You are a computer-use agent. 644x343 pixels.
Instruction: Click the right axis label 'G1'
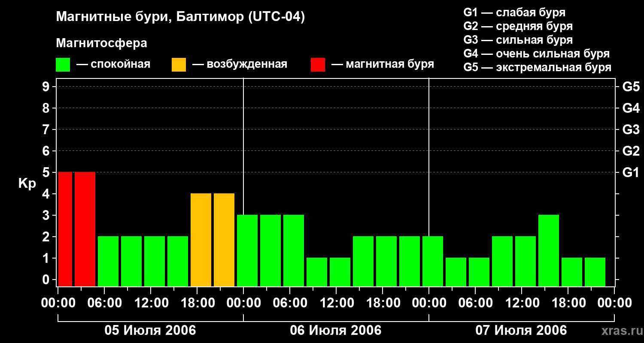[x=631, y=172]
